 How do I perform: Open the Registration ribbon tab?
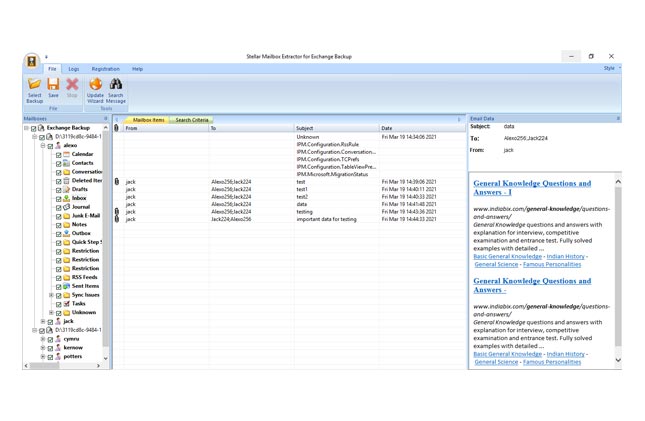pos(106,69)
